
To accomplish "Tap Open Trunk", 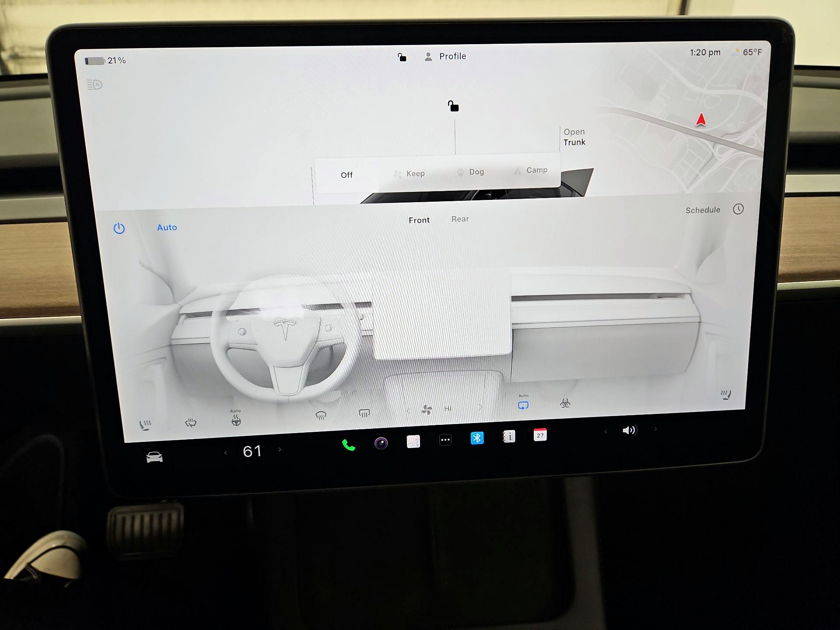I will point(574,137).
